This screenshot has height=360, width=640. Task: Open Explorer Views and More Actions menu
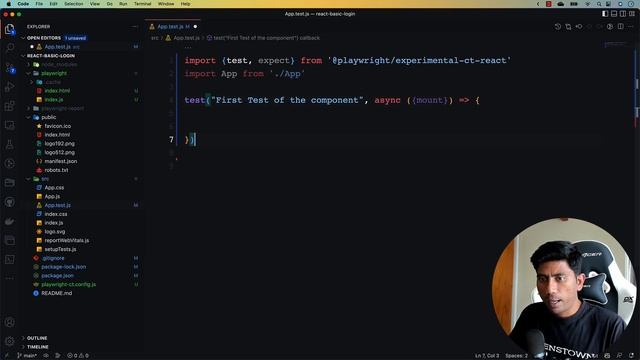[135, 27]
